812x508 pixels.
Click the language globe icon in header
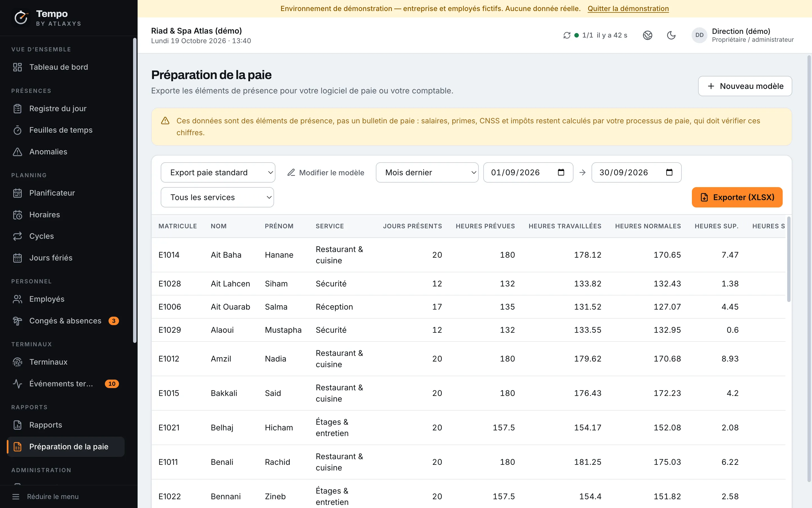[x=648, y=35]
